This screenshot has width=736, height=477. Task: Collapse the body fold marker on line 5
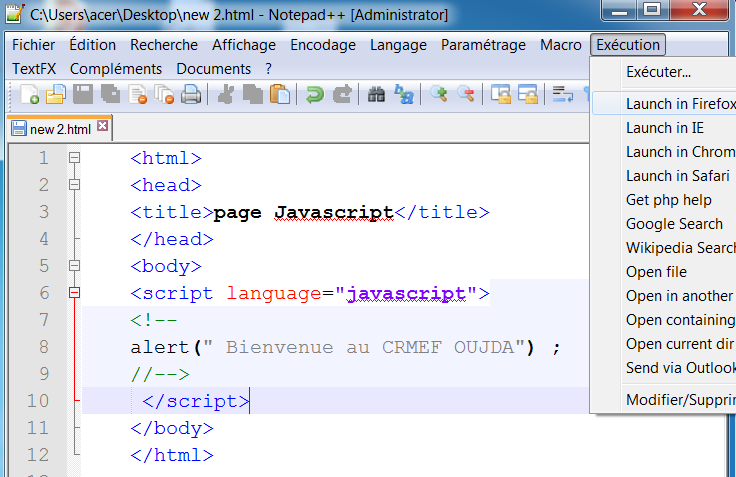click(x=74, y=266)
